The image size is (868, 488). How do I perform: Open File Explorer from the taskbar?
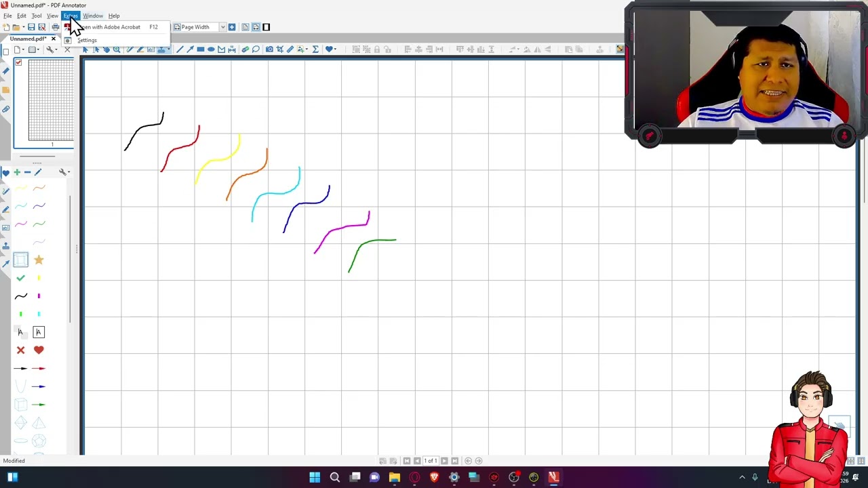tap(395, 477)
